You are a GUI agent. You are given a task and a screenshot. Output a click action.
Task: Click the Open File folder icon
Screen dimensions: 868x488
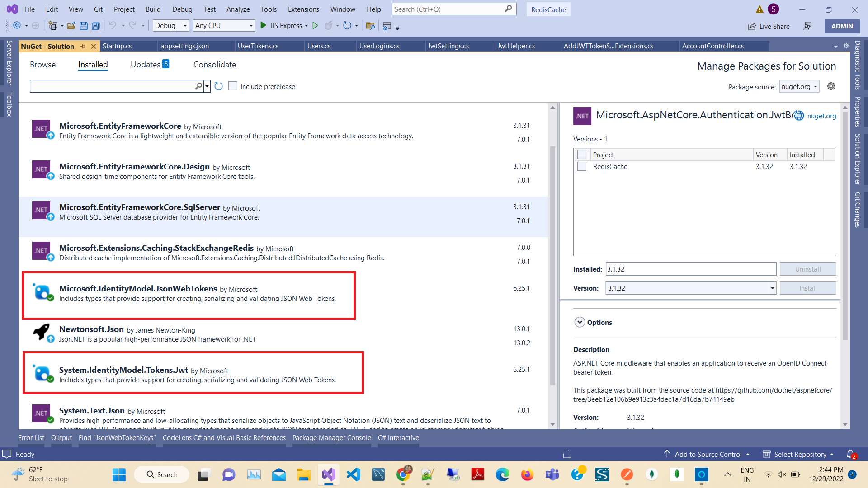pos(71,26)
